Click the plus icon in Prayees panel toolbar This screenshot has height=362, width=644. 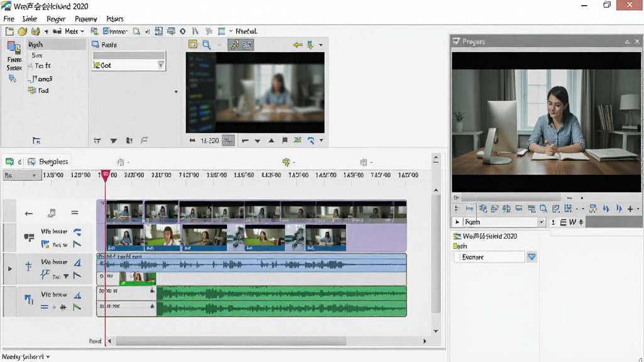(630, 209)
